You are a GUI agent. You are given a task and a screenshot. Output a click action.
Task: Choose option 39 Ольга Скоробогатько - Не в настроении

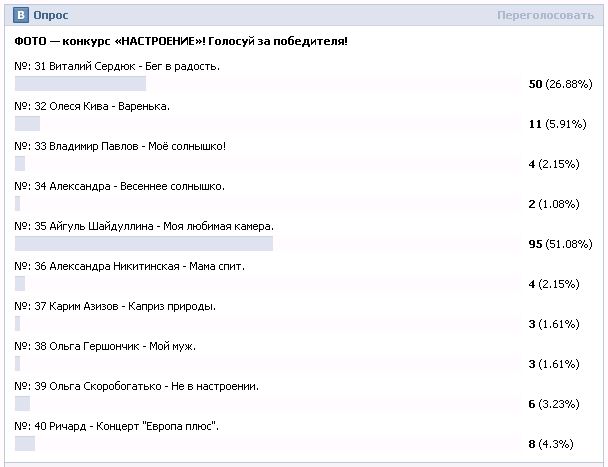coord(138,386)
